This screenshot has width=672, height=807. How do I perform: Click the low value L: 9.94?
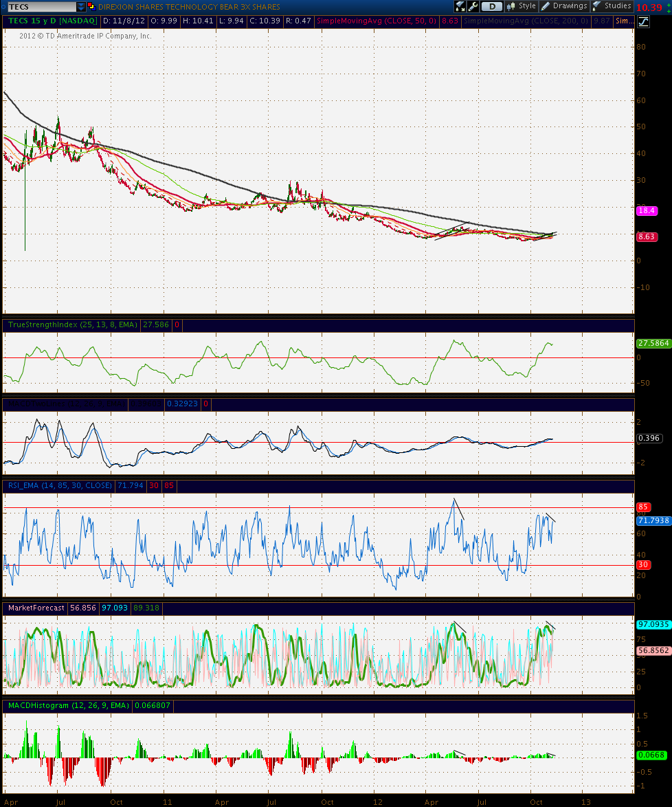click(231, 21)
